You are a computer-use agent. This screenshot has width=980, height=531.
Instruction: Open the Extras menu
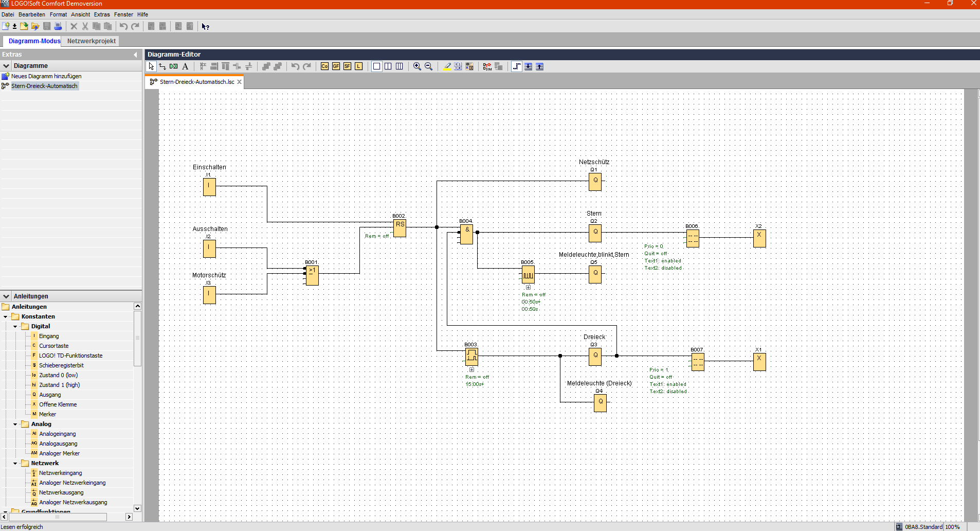coord(102,14)
